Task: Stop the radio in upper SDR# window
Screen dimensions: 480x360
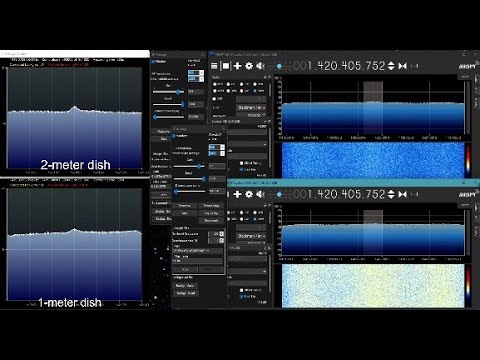Action: (x=226, y=66)
